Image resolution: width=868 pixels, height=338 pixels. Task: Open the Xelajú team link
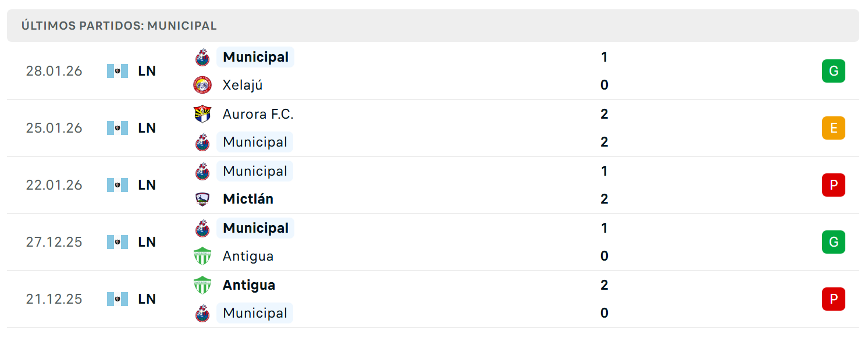point(243,85)
